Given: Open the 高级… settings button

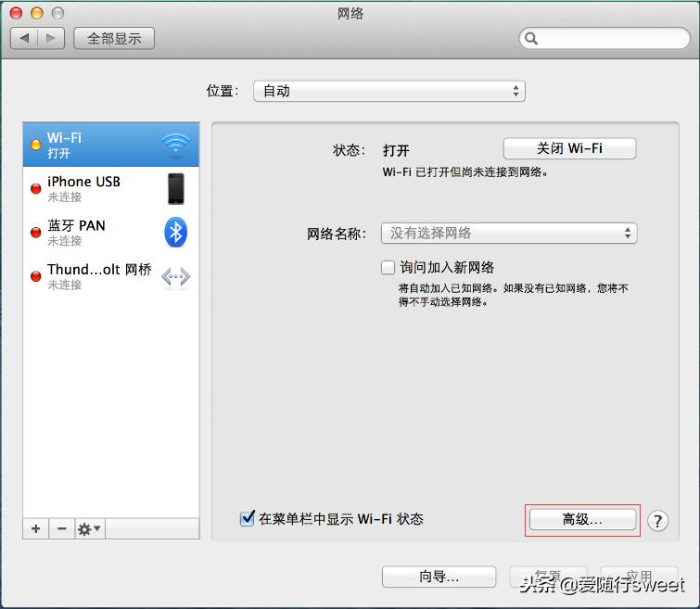Looking at the screenshot, I should [x=582, y=520].
